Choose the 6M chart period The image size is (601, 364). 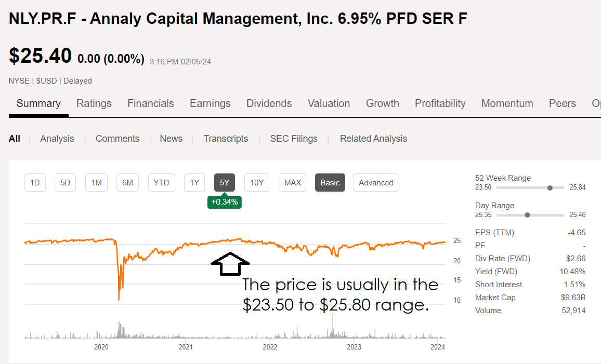pyautogui.click(x=127, y=183)
